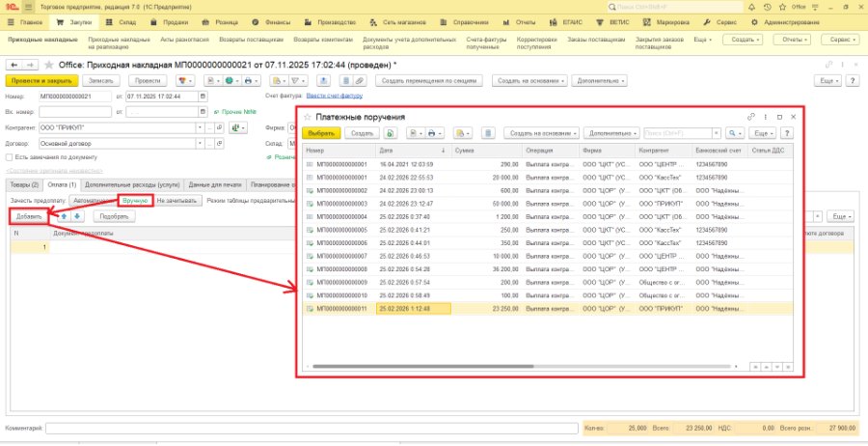The width and height of the screenshot is (868, 446).
Task: Click the filter funnel icon in document toolbar
Action: point(297,81)
